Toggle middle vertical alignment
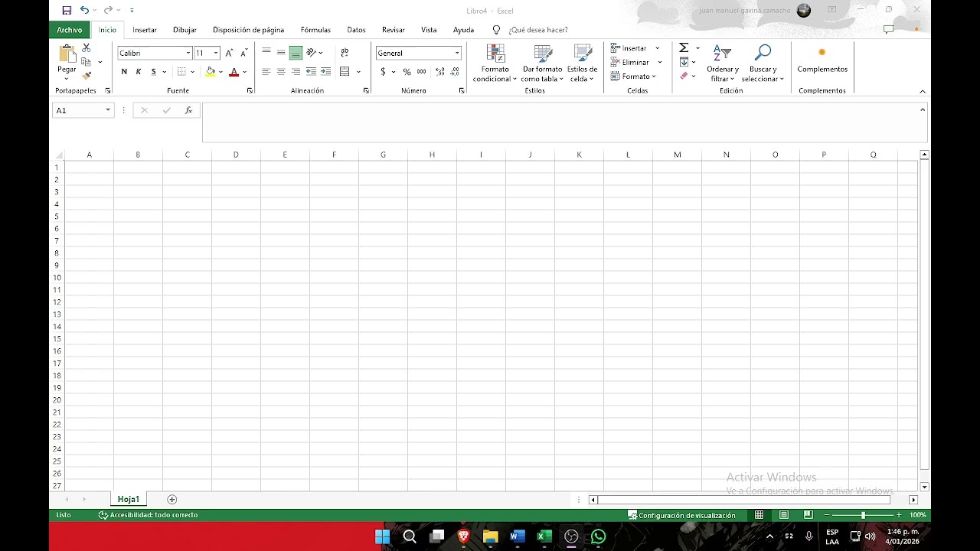Viewport: 980px width, 551px height. pos(281,53)
